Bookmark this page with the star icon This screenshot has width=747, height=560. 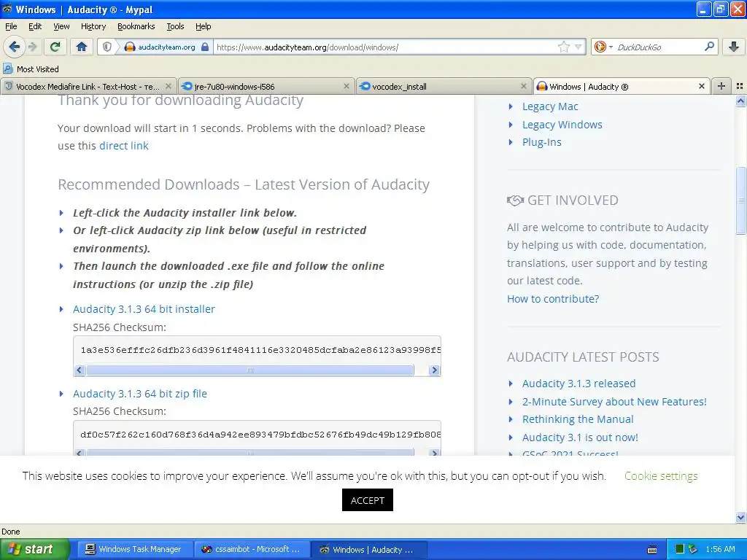(564, 47)
